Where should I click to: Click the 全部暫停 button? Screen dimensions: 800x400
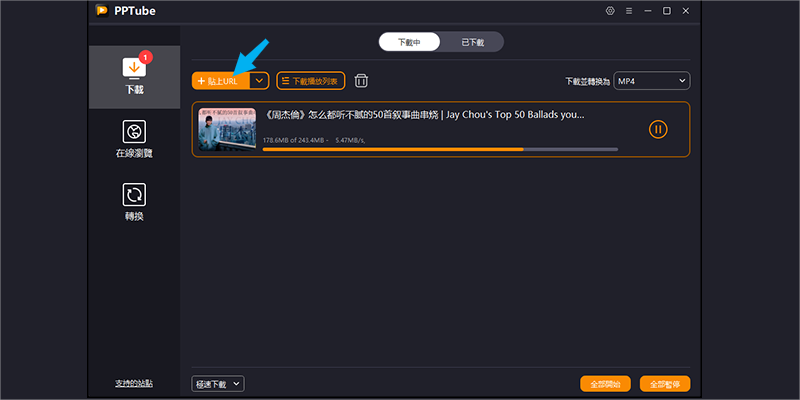665,384
